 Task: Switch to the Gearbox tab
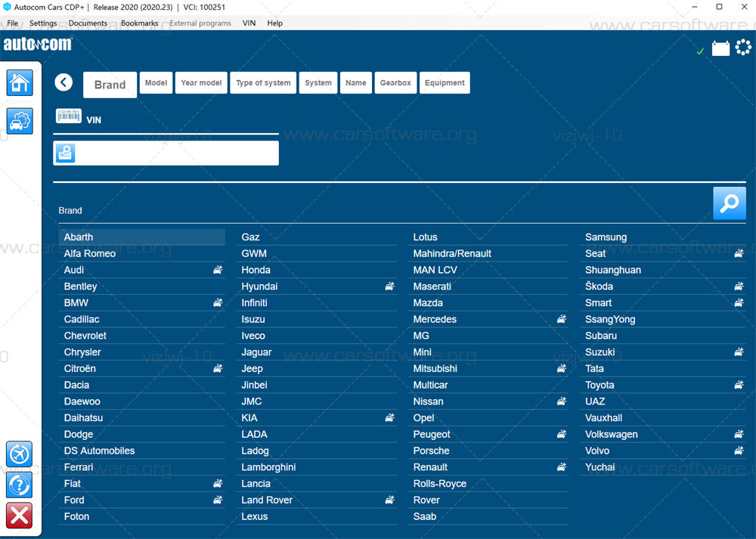pyautogui.click(x=395, y=82)
